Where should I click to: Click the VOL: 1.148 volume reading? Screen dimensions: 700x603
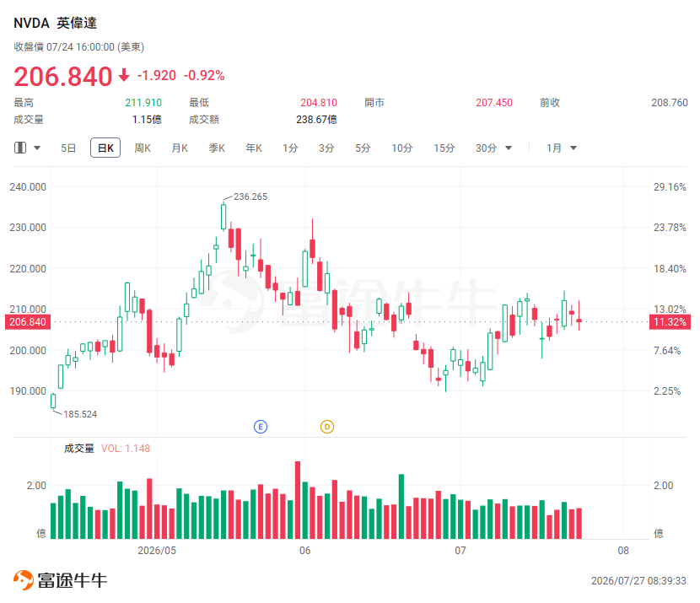tap(126, 449)
